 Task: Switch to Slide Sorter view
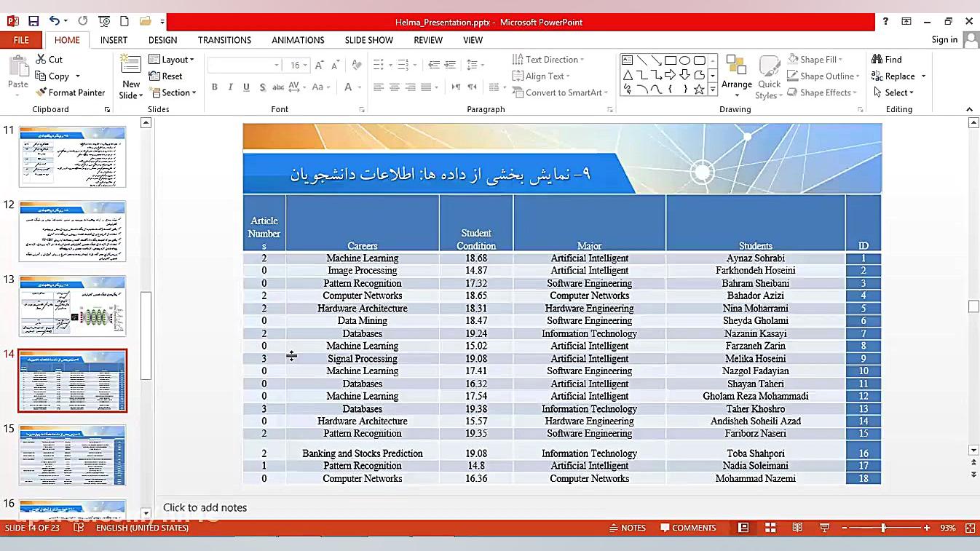pyautogui.click(x=770, y=528)
